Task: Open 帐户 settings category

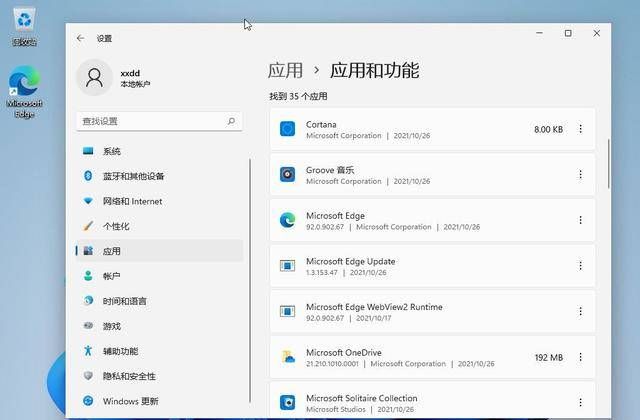Action: [x=159, y=276]
